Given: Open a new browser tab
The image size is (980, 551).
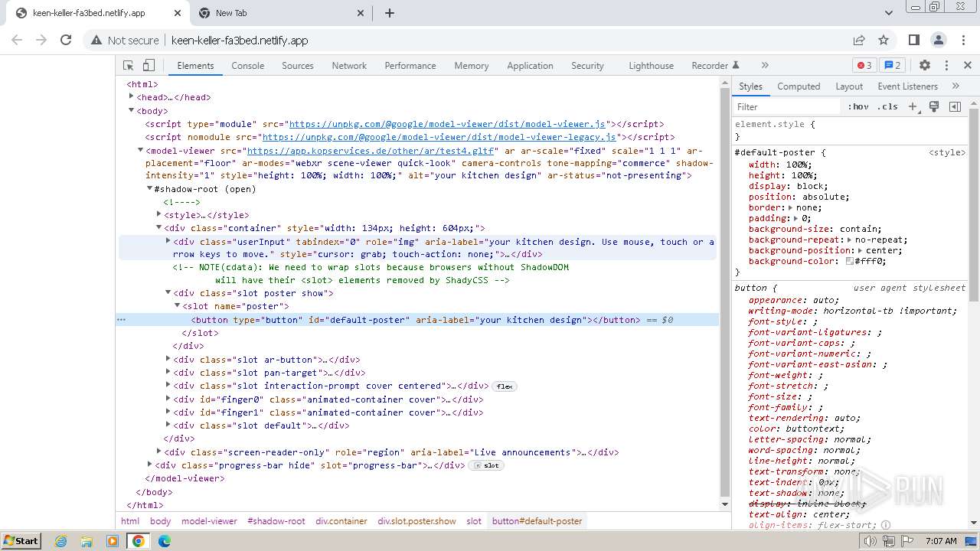Looking at the screenshot, I should 390,13.
